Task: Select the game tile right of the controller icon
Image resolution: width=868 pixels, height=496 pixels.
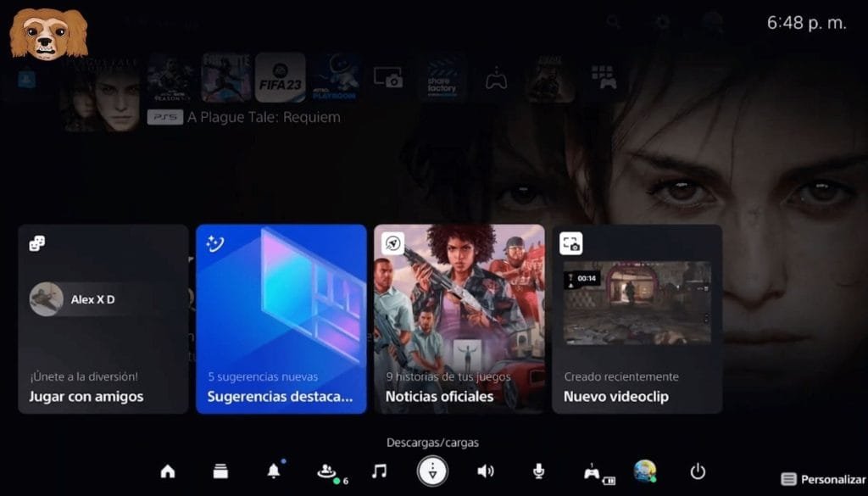Action: [550, 77]
